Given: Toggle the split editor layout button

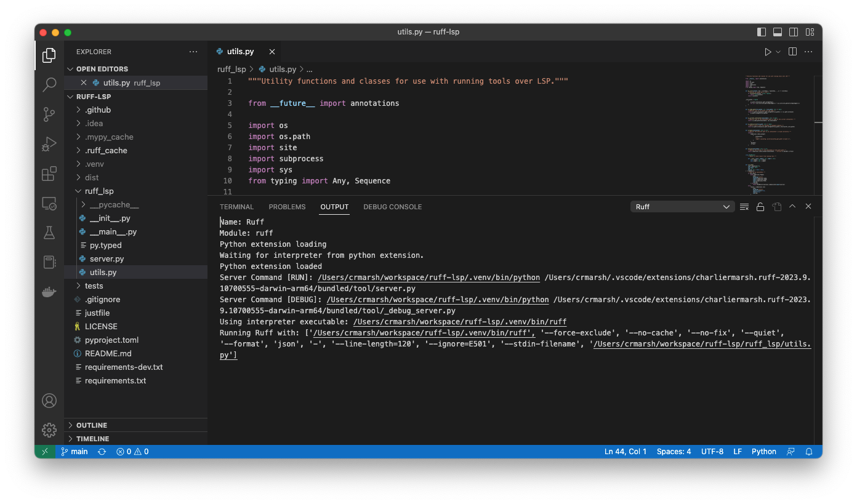Looking at the screenshot, I should (792, 52).
